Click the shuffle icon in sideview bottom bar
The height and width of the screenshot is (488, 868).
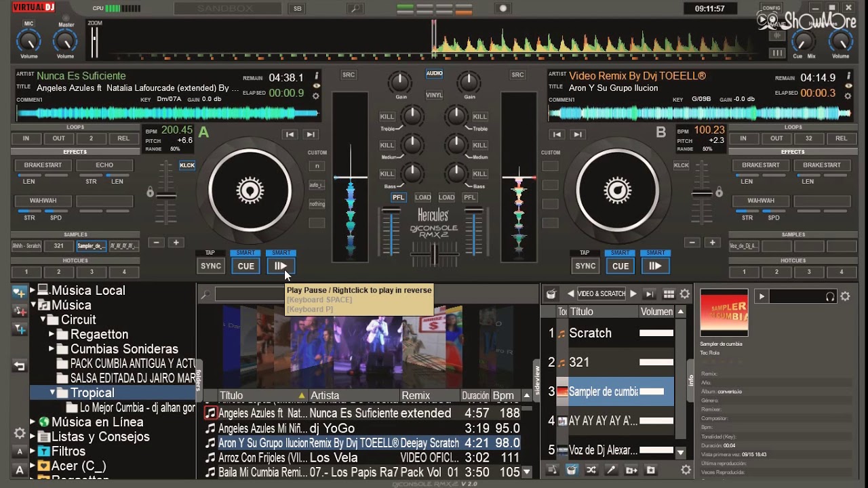591,470
